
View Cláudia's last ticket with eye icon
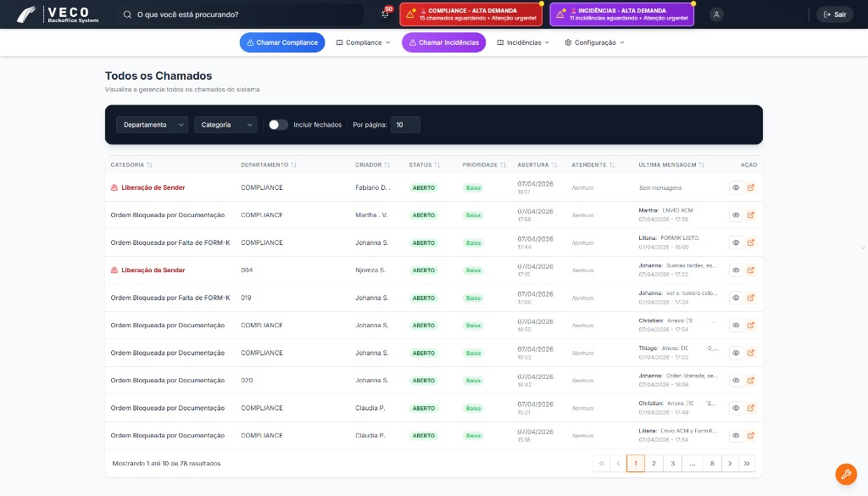(736, 435)
